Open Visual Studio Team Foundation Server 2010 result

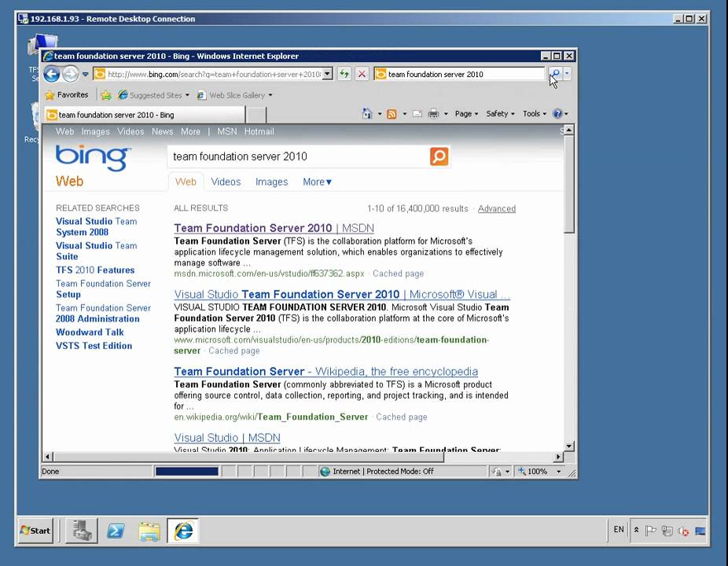click(342, 294)
